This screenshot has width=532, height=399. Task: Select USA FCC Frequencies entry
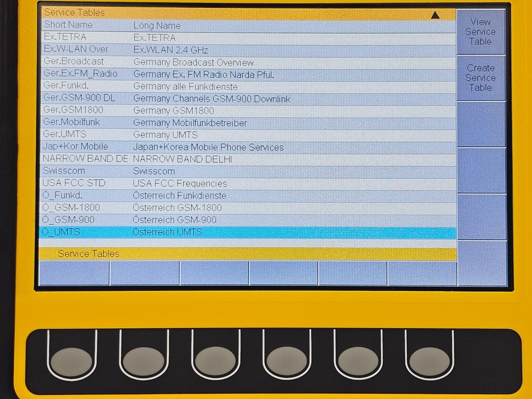[180, 183]
